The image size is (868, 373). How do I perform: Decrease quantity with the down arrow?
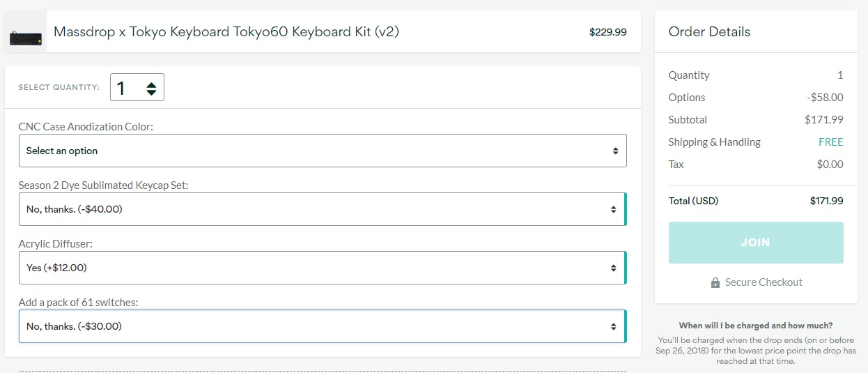pyautogui.click(x=151, y=92)
